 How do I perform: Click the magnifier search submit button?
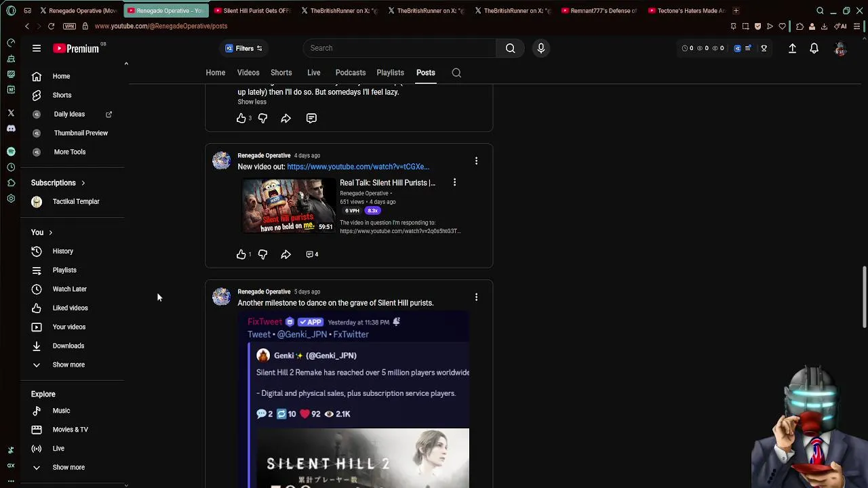click(x=510, y=48)
